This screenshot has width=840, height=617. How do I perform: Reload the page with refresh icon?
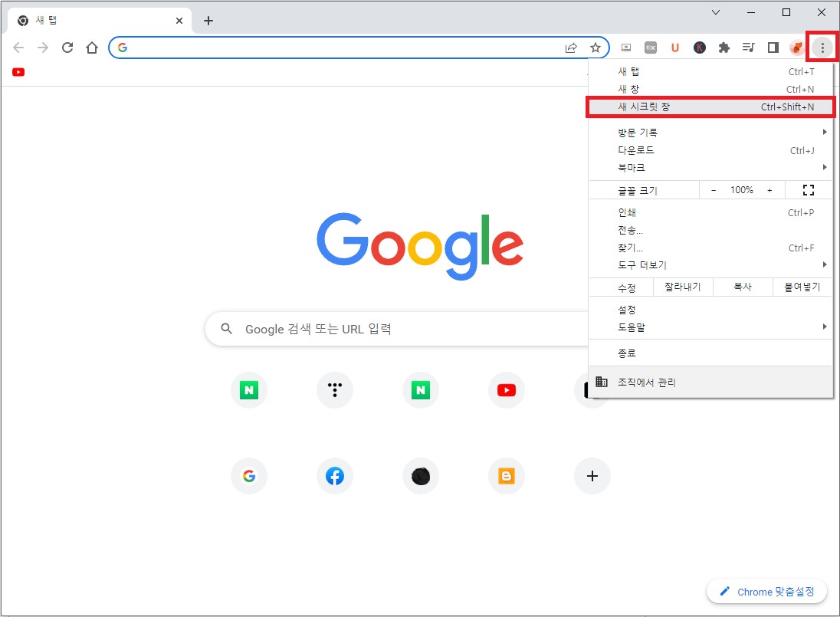[67, 48]
